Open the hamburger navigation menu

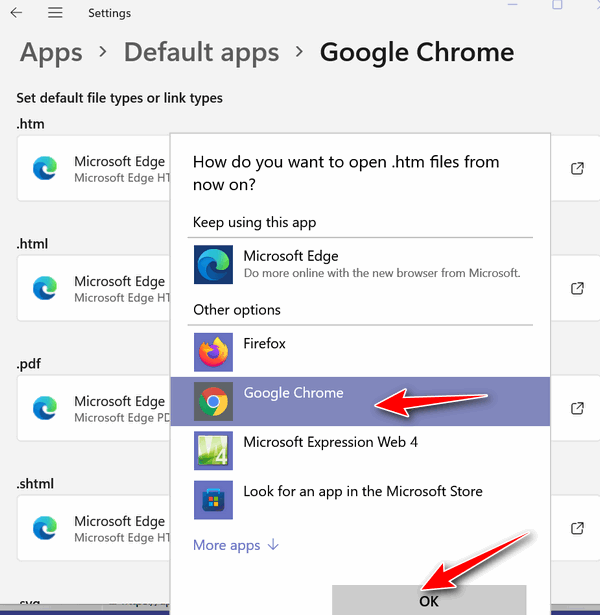tap(55, 13)
